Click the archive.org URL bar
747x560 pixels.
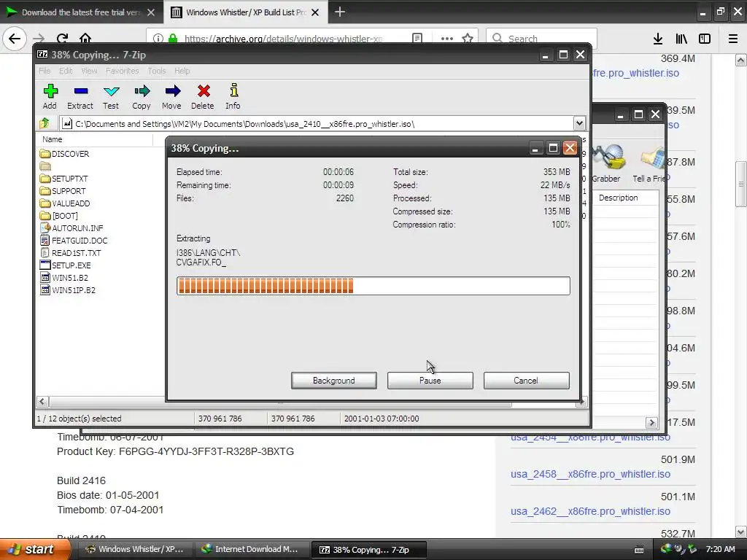(284, 39)
